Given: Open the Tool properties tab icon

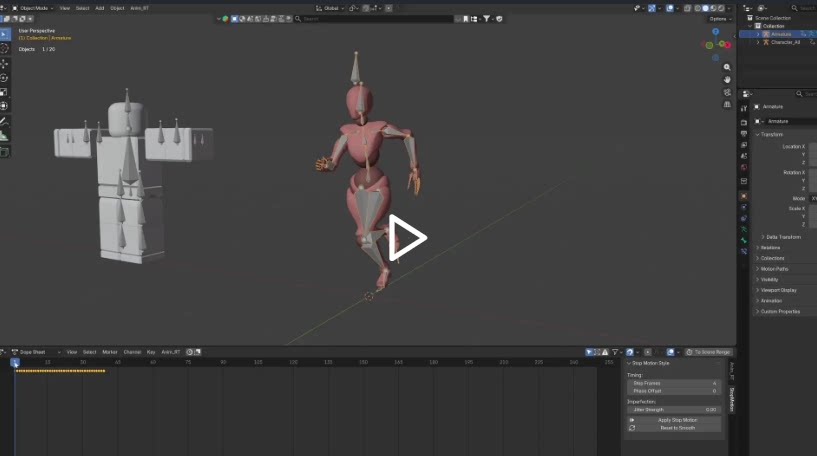Looking at the screenshot, I should pos(744,108).
